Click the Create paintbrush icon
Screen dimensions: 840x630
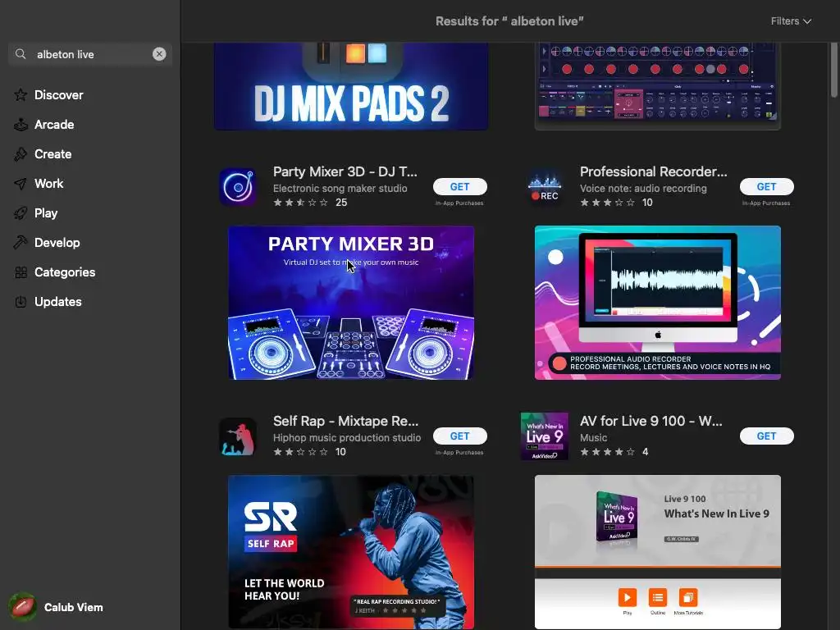coord(21,154)
